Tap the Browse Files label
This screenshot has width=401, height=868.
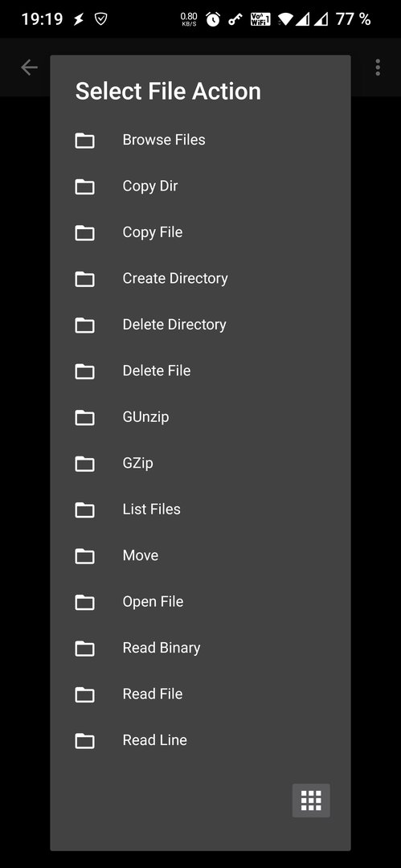164,140
